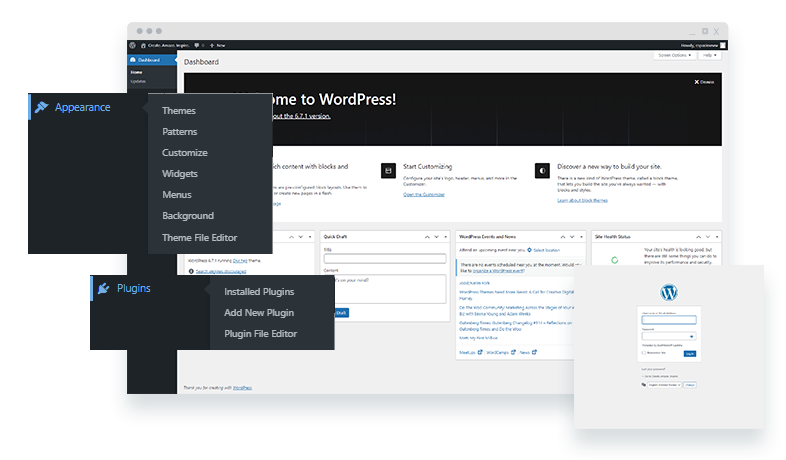Collapse the Quick Draft widget
Image resolution: width=786 pixels, height=460 pixels.
[446, 237]
